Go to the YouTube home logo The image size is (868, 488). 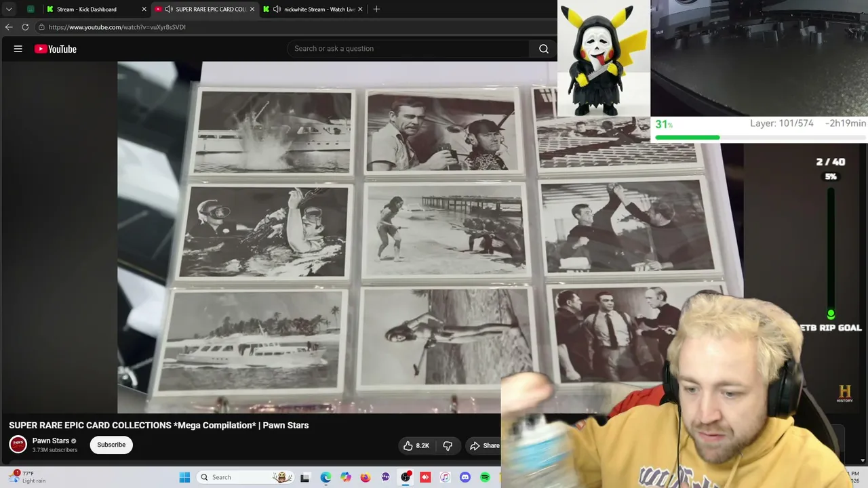coord(56,49)
